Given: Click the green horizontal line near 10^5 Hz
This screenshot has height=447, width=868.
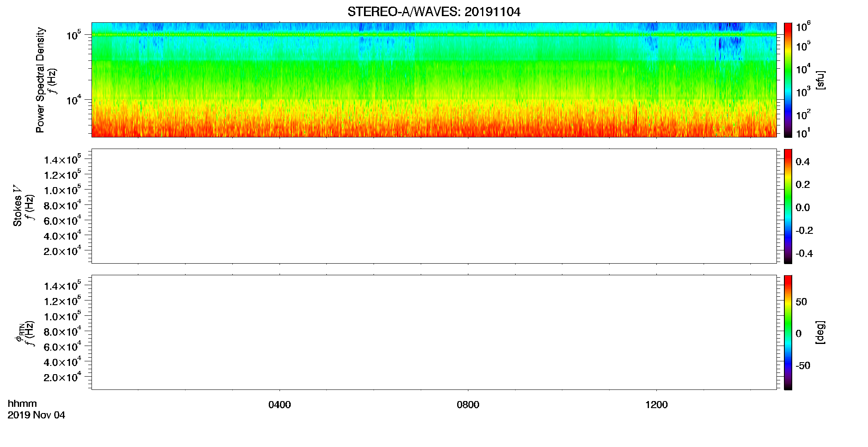Looking at the screenshot, I should click(434, 35).
